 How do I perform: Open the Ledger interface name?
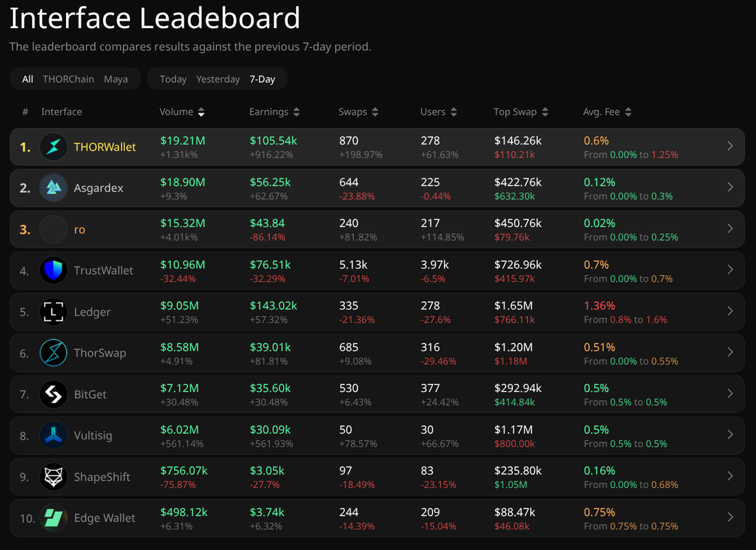pyautogui.click(x=92, y=312)
